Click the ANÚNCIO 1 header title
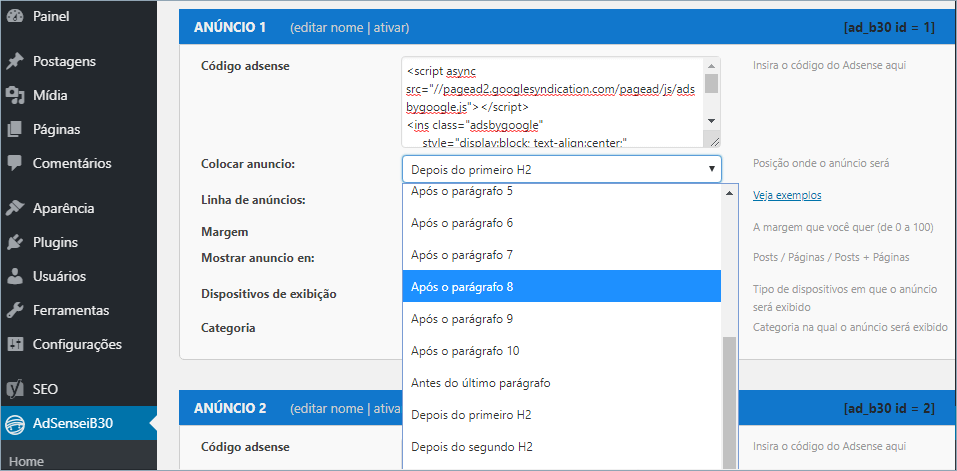The height and width of the screenshot is (471, 957). [230, 27]
